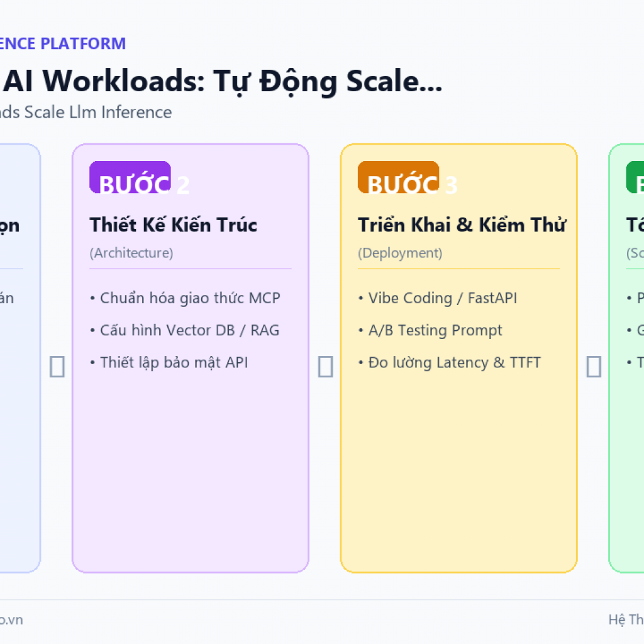This screenshot has height=644, width=644.
Task: Click the 'ENCE PLATFORM' purple header text
Action: pos(62,43)
